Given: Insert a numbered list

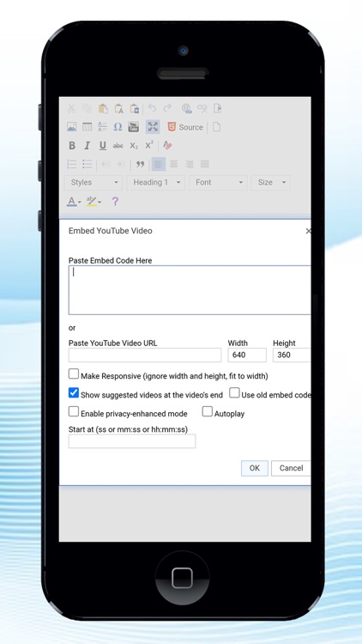Looking at the screenshot, I should click(x=72, y=164).
